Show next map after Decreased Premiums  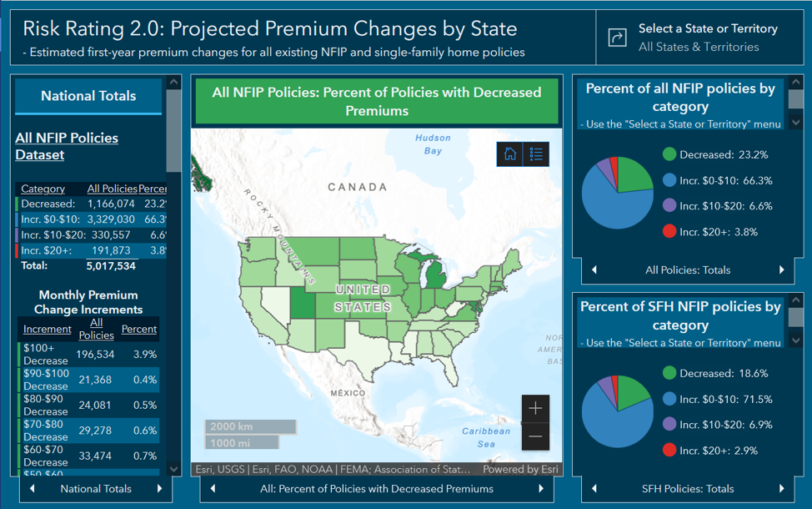[541, 488]
